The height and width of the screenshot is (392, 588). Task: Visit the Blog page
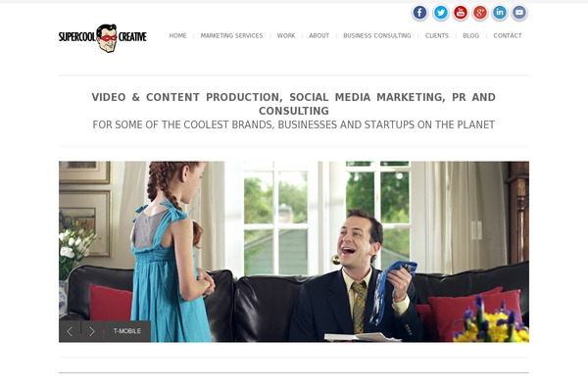tap(471, 35)
